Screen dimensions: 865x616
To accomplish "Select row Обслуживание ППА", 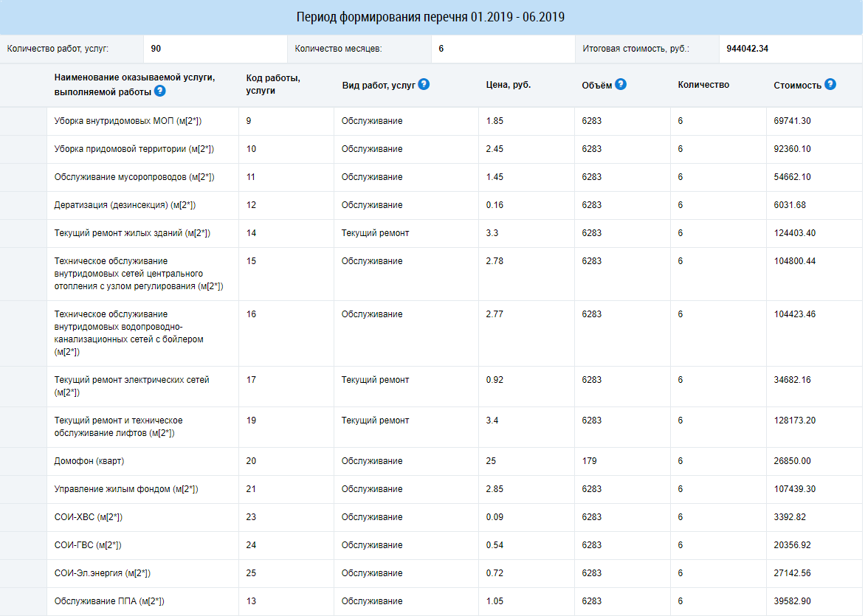I will (432, 602).
